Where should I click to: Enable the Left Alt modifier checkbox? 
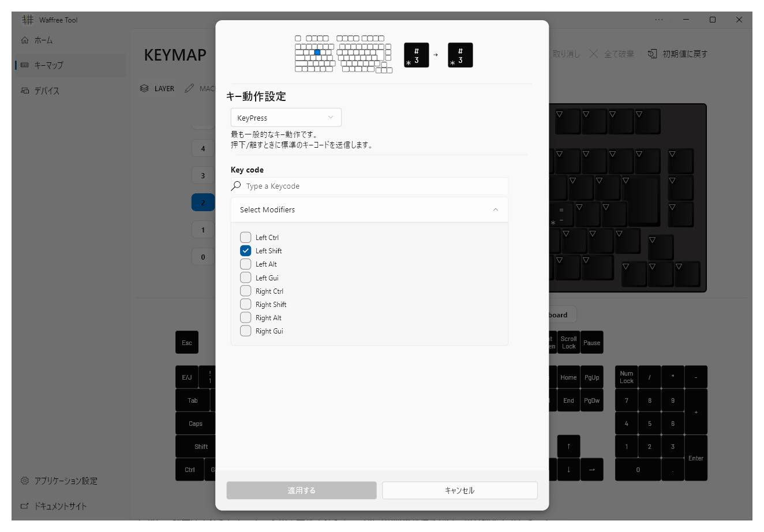246,264
